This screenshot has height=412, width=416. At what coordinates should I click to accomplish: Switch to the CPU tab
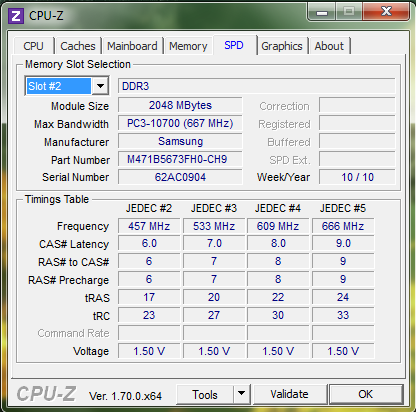33,46
